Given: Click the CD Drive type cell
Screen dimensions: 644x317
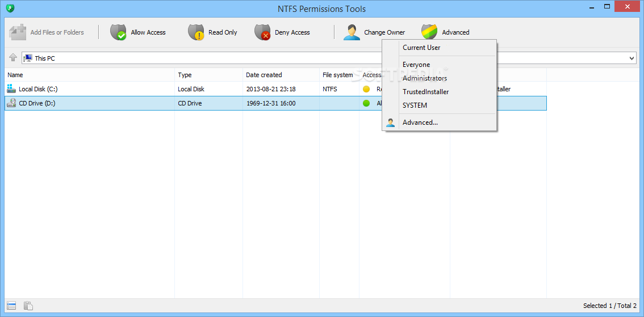Looking at the screenshot, I should [x=190, y=103].
